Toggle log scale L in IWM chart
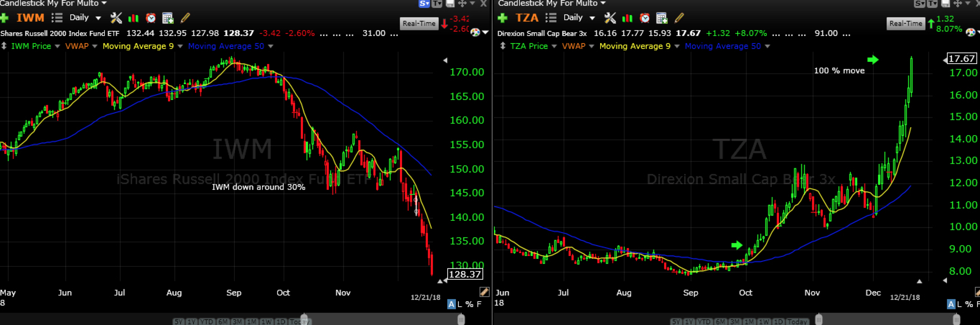 pyautogui.click(x=459, y=304)
